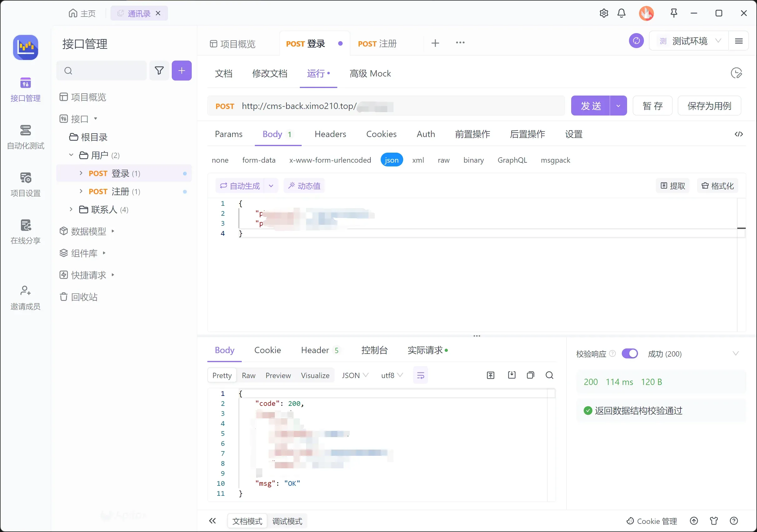
Task: Click the extract response icon
Action: pyautogui.click(x=491, y=375)
